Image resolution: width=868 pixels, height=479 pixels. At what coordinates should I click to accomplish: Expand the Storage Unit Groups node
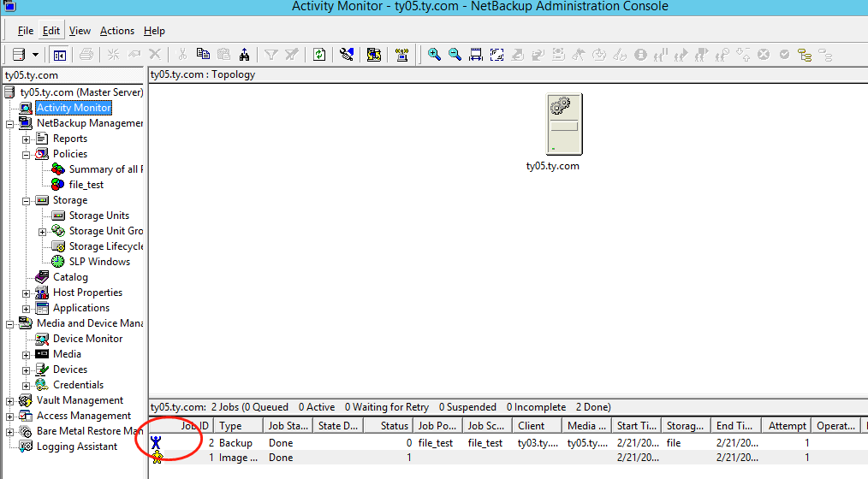(x=42, y=232)
